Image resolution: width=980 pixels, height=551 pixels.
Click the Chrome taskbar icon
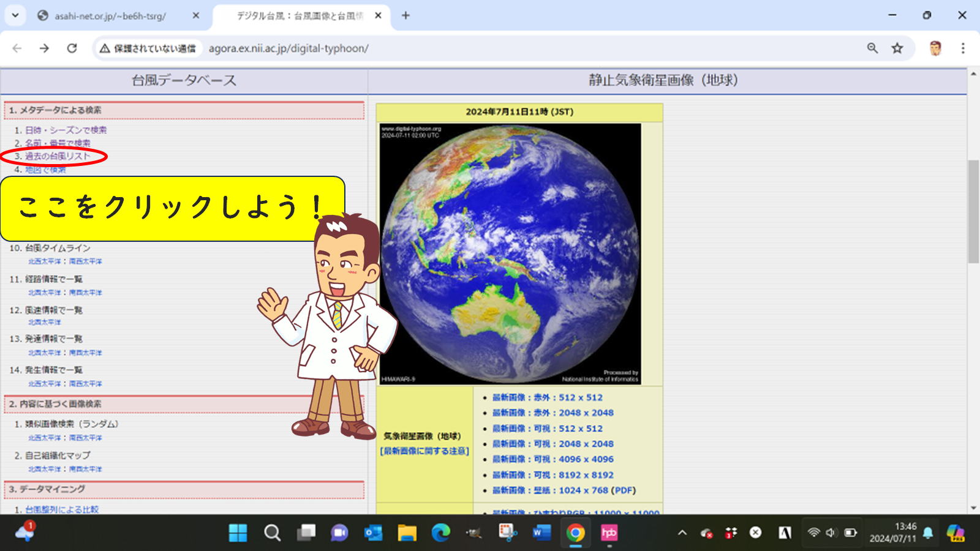tap(575, 533)
